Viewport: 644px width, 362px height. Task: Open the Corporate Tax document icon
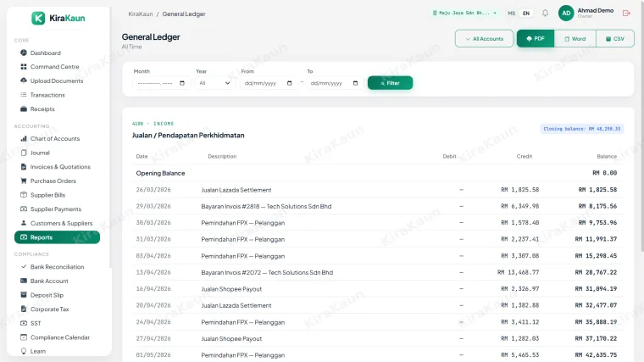click(24, 309)
